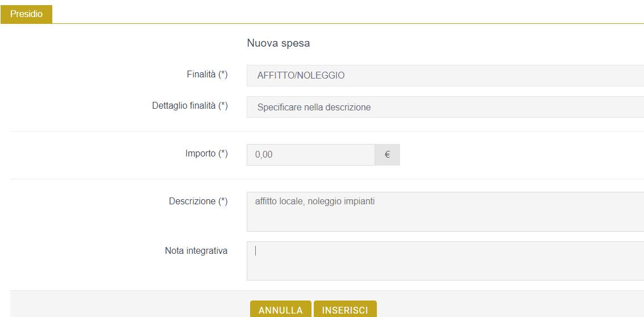Image resolution: width=644 pixels, height=317 pixels.
Task: Click the Nota integrativa label
Action: coord(196,251)
